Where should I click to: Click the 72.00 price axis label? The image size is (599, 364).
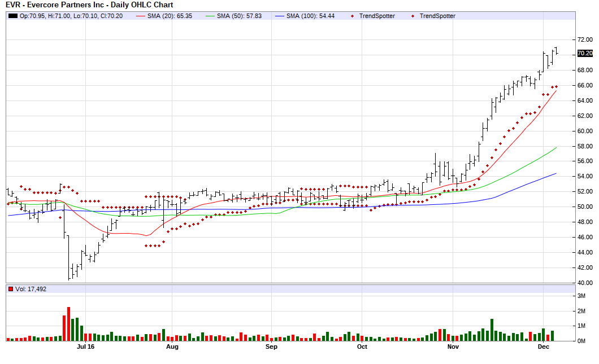click(585, 40)
